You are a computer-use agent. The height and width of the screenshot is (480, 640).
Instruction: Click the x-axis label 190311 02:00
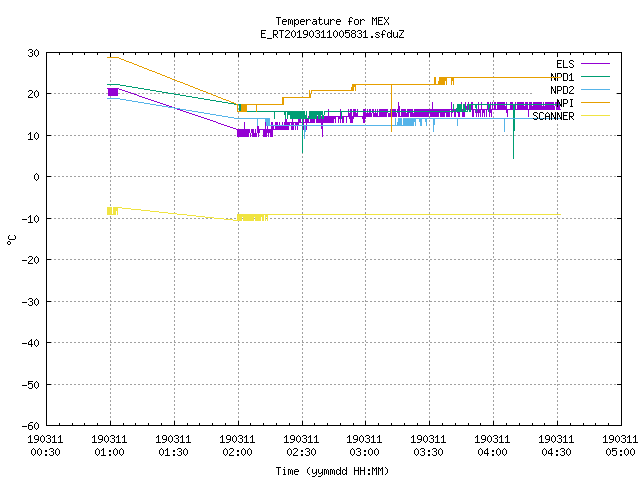point(238,446)
